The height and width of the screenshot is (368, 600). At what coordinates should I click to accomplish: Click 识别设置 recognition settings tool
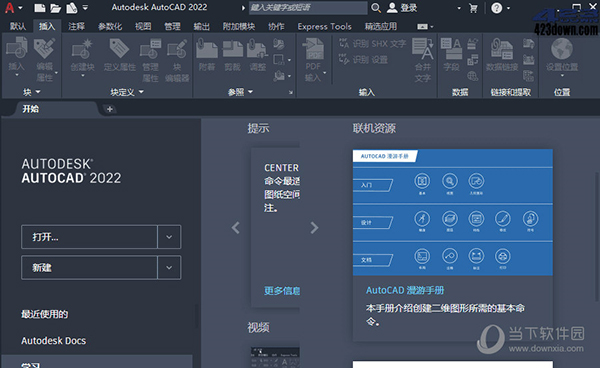tap(364, 60)
